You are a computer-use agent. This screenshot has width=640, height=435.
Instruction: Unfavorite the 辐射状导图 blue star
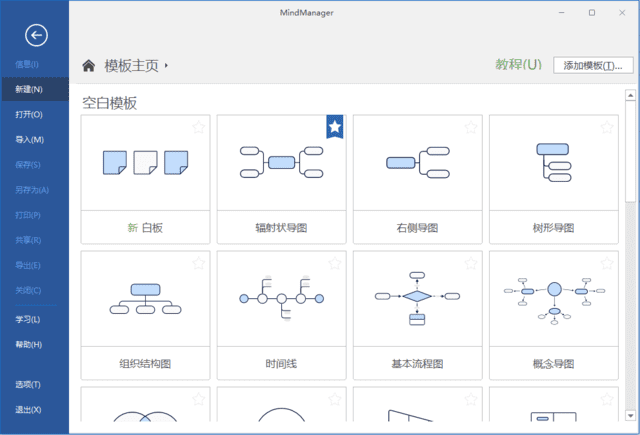click(x=335, y=126)
